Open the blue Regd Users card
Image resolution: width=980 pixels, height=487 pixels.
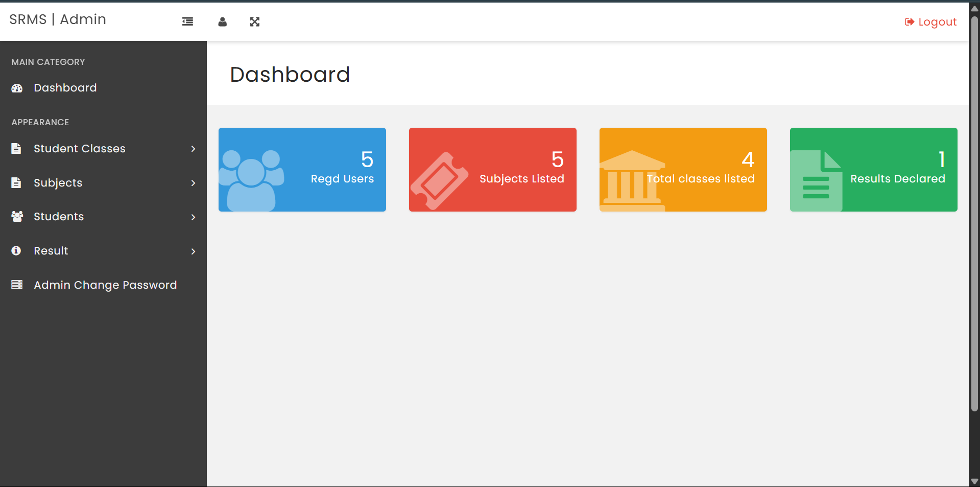coord(302,170)
